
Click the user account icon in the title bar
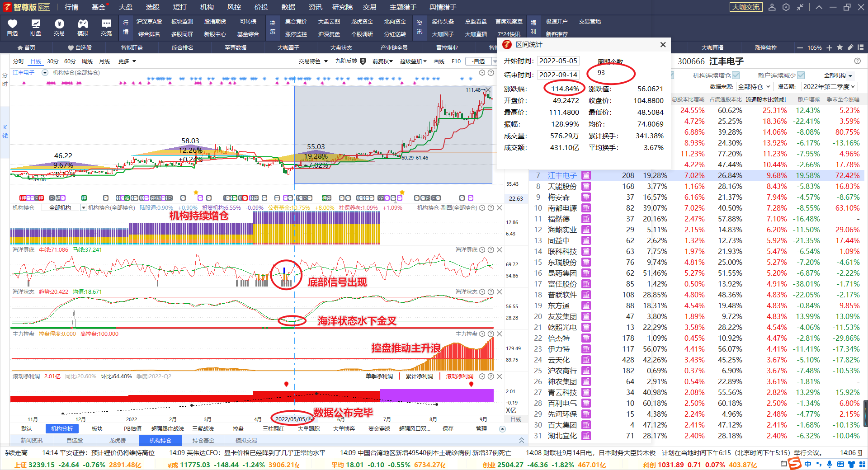tap(772, 7)
